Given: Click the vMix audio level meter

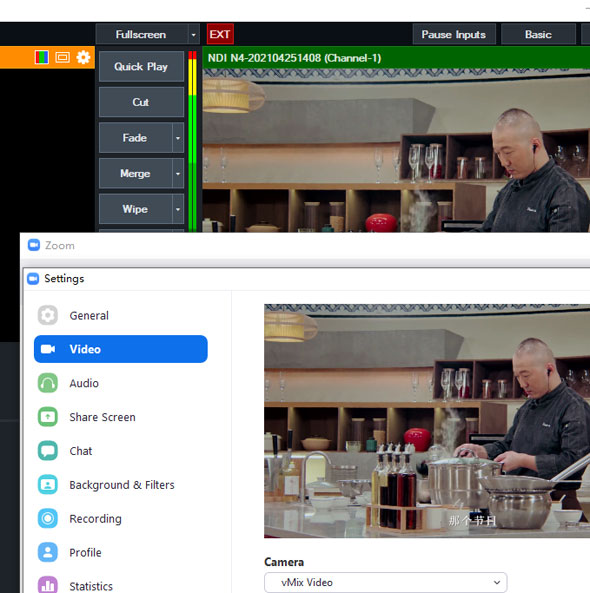Looking at the screenshot, I should pyautogui.click(x=193, y=141).
